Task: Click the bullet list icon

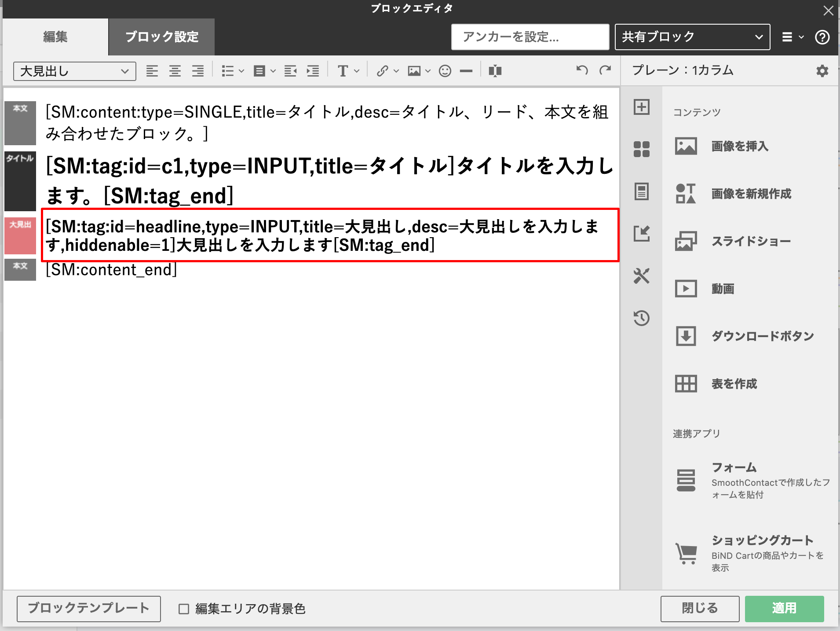Action: coord(227,71)
